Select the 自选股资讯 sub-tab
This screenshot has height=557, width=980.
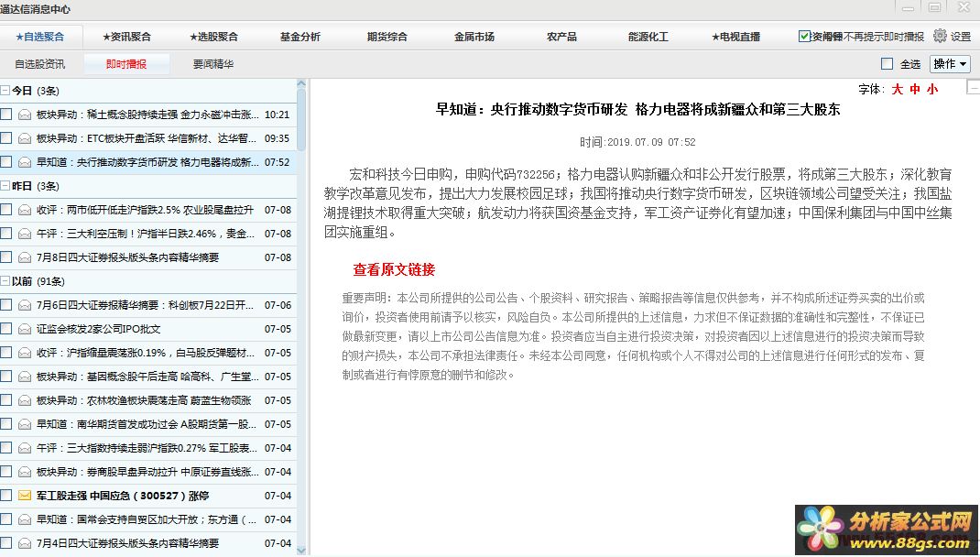40,64
